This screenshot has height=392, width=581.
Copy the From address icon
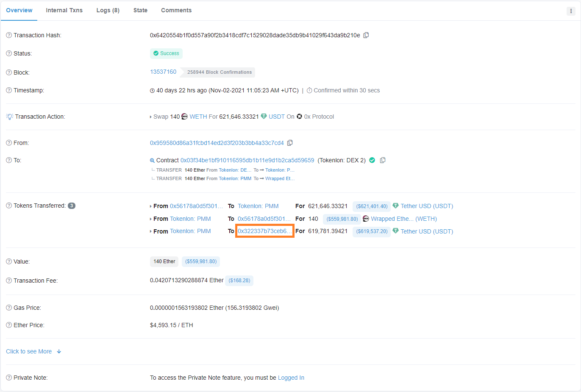pyautogui.click(x=290, y=143)
